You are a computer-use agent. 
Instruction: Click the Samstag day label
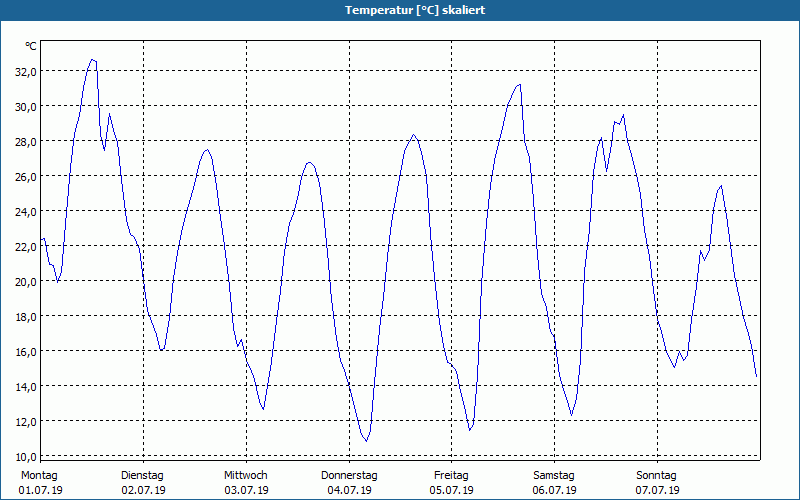click(554, 476)
